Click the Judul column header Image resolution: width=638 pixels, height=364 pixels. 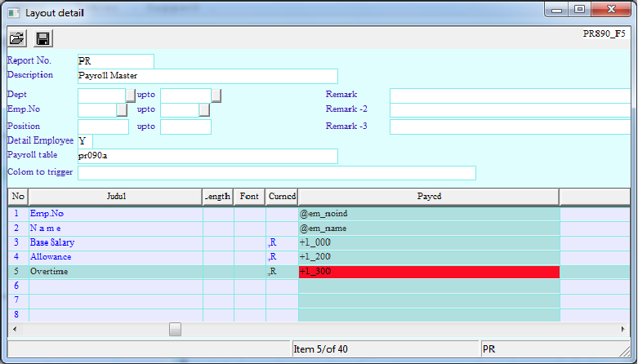tap(116, 197)
